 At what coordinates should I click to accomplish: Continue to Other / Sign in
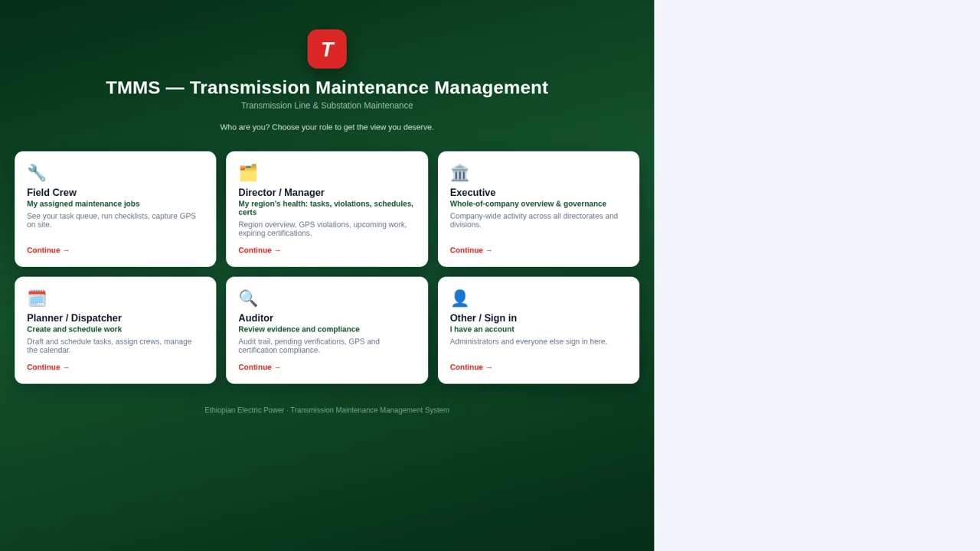click(x=471, y=367)
